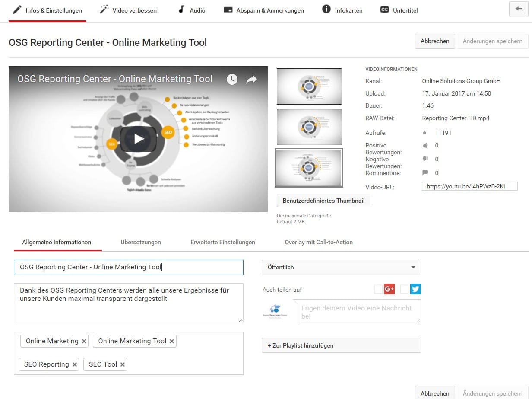Open the Infos & Einstellungen tab
The image size is (532, 399).
pos(47,10)
